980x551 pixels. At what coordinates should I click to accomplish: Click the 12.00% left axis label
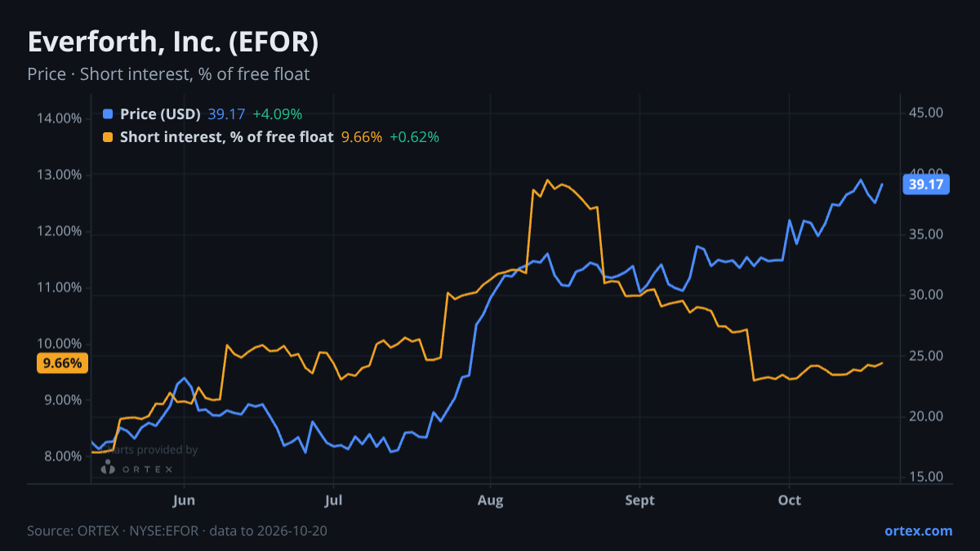(x=60, y=231)
